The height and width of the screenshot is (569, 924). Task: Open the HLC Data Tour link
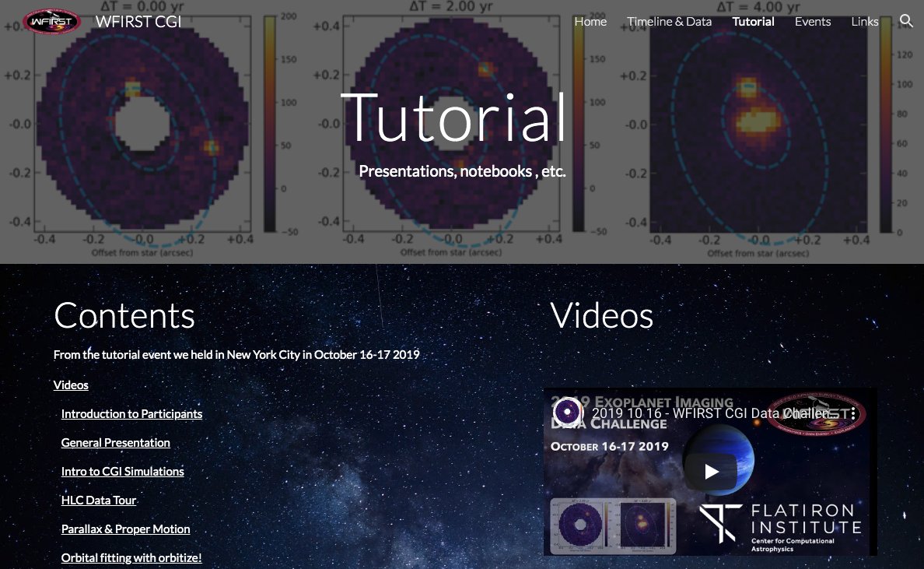point(99,501)
